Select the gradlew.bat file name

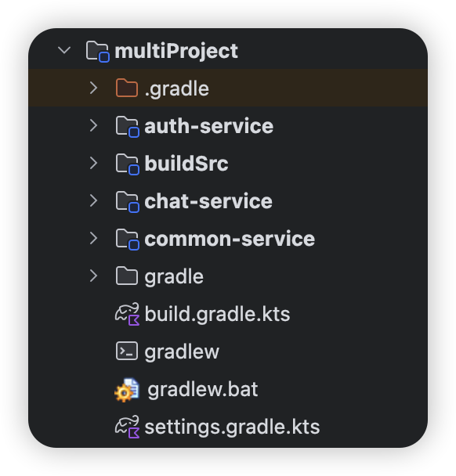(203, 389)
